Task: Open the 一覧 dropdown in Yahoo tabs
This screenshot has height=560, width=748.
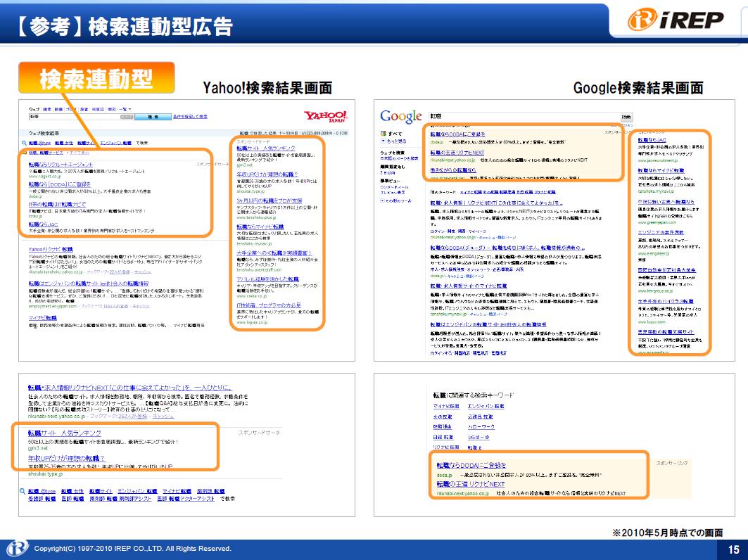Action: pos(125,109)
